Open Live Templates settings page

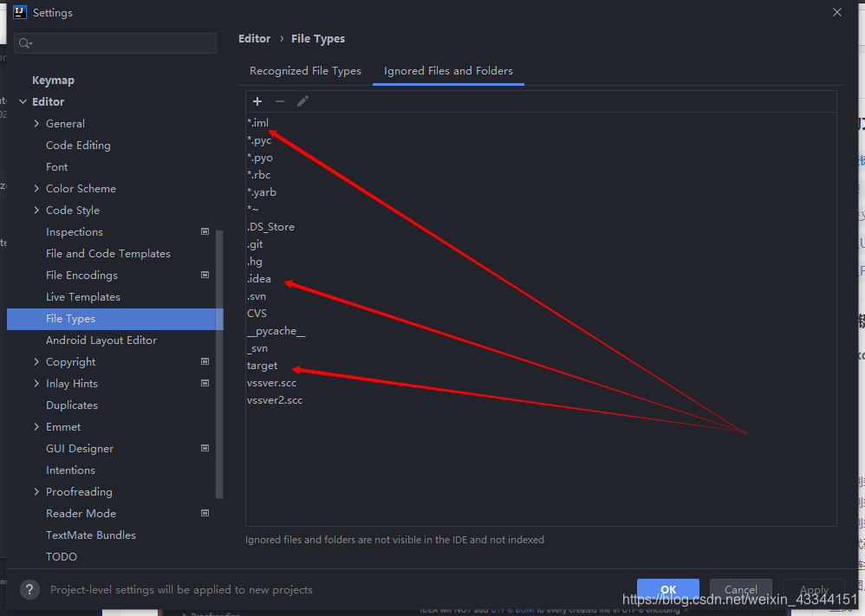[x=82, y=296]
